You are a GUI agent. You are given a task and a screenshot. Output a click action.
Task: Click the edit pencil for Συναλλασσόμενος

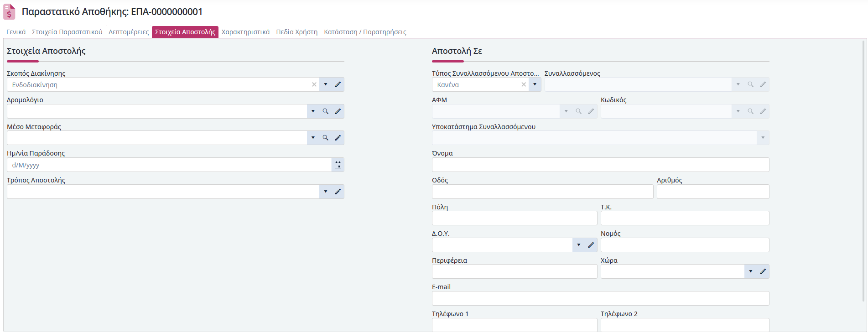pyautogui.click(x=763, y=84)
